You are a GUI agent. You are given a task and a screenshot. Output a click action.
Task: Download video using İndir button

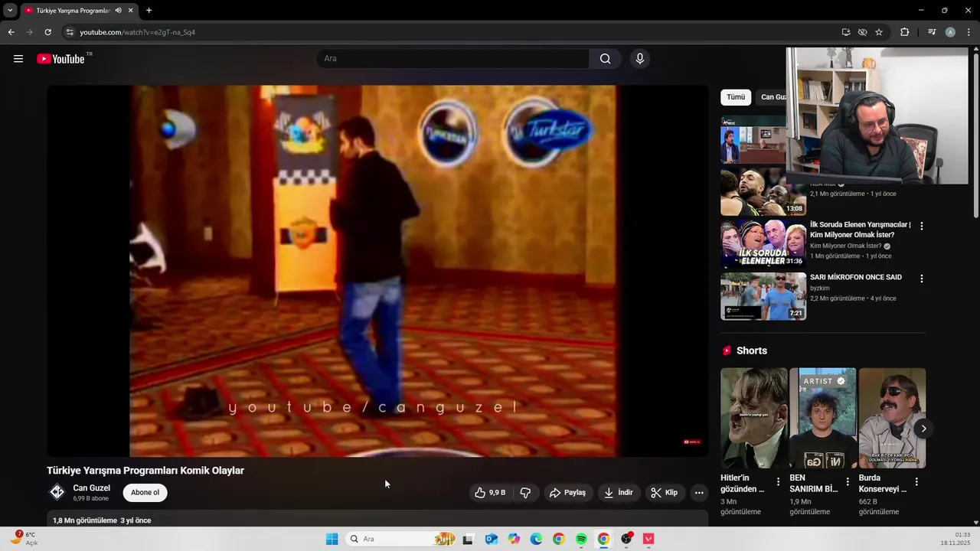619,493
